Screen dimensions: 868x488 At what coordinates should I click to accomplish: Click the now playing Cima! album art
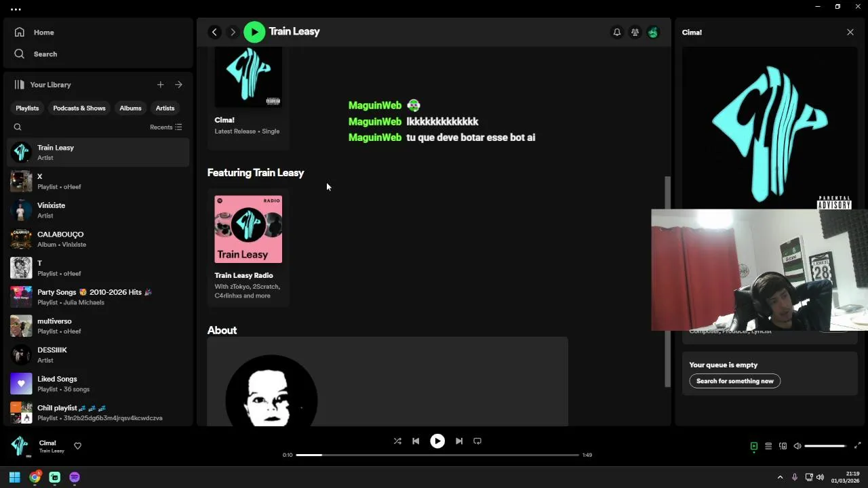click(x=20, y=446)
